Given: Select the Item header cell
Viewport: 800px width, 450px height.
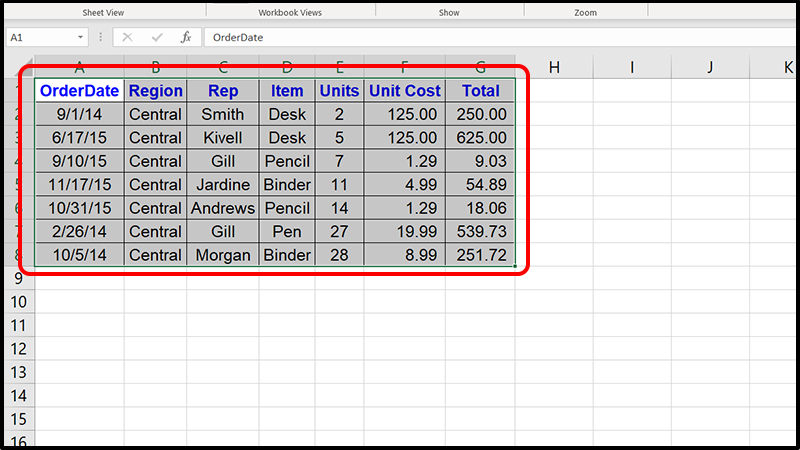Looking at the screenshot, I should click(x=287, y=90).
